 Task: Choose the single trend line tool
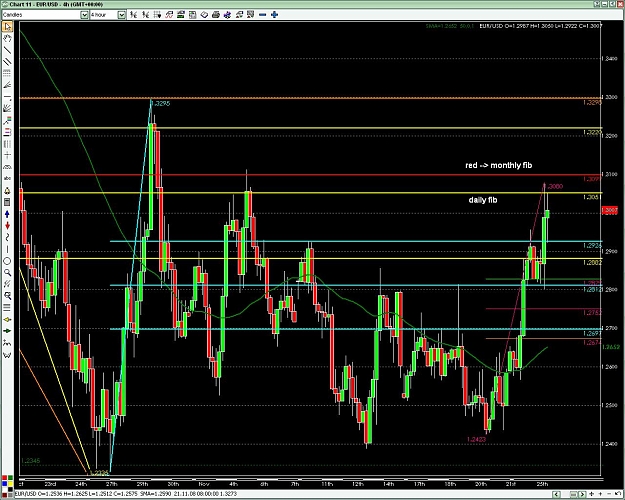pos(7,50)
